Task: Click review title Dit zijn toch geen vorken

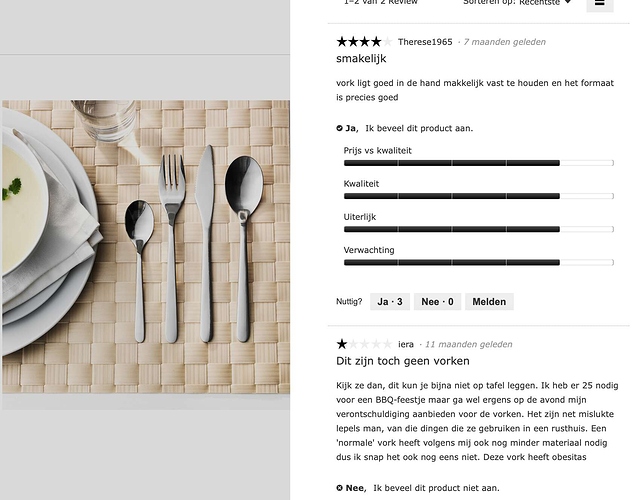Action: click(403, 361)
